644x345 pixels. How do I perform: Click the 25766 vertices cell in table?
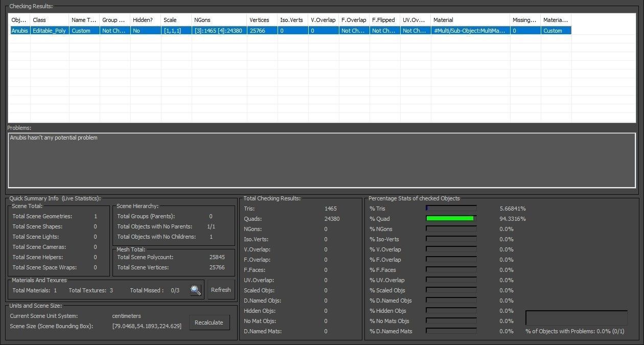point(262,31)
